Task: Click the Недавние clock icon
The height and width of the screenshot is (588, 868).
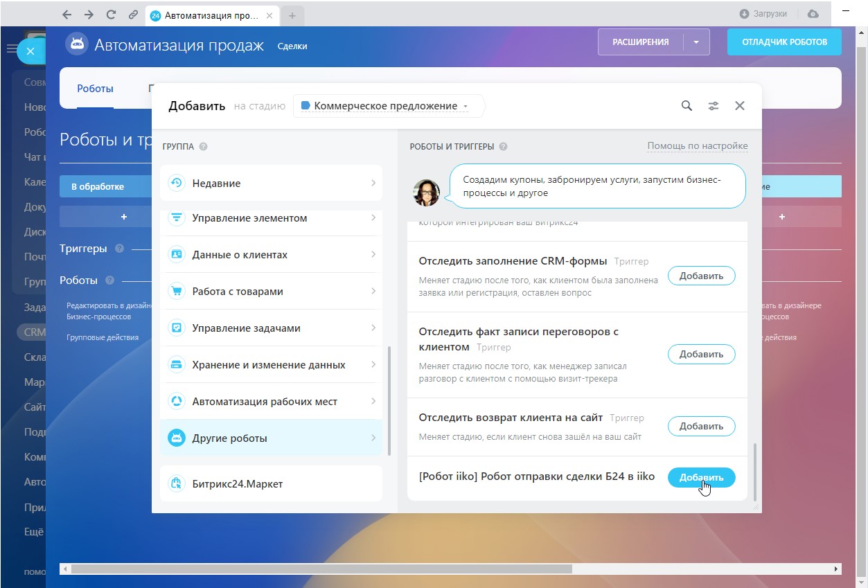Action: coord(177,183)
